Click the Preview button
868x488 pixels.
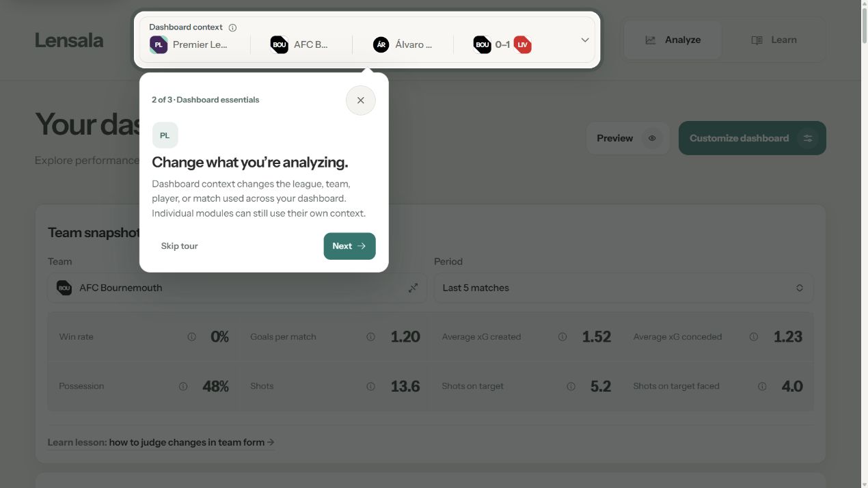pos(627,138)
